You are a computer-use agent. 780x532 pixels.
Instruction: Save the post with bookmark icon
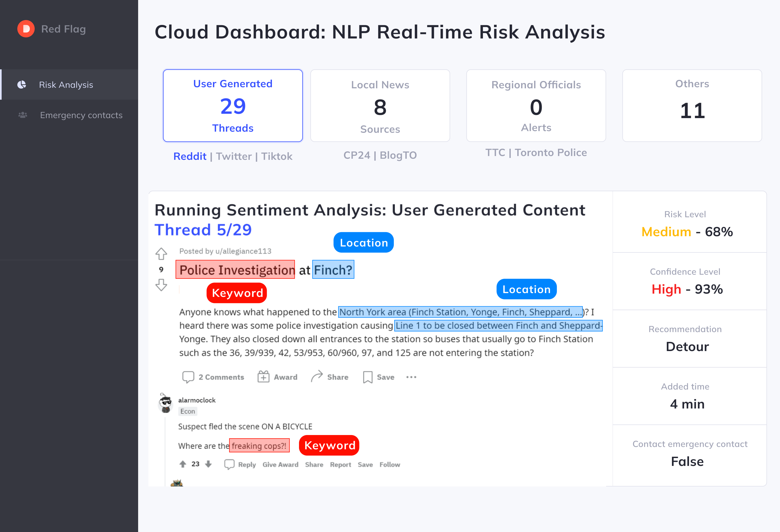pos(368,377)
